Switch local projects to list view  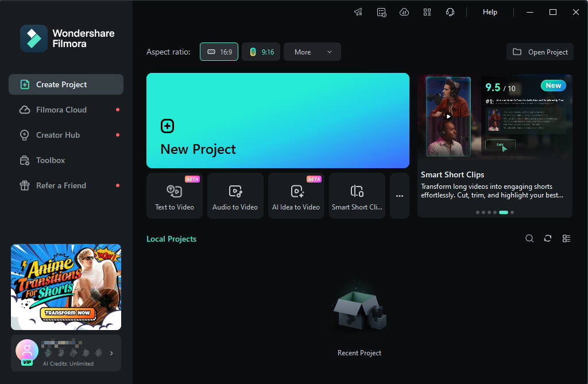(567, 239)
